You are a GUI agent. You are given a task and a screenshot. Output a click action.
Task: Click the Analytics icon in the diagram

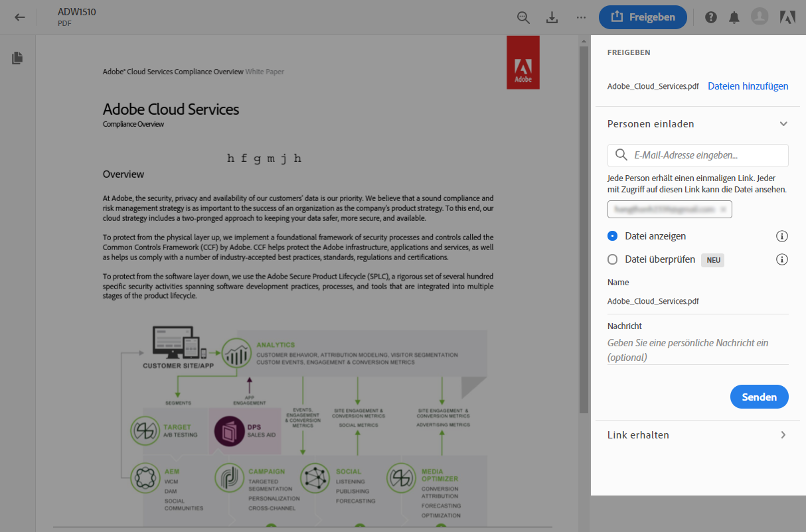[x=237, y=354]
